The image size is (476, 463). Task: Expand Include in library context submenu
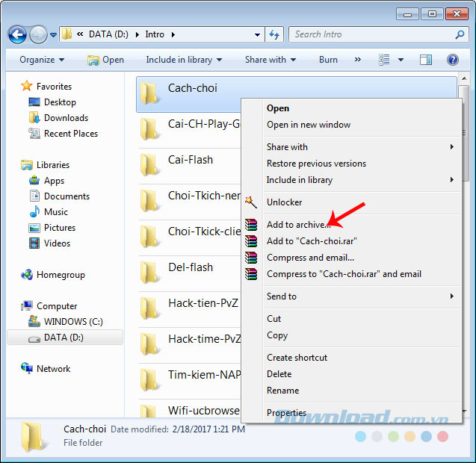[x=362, y=180]
